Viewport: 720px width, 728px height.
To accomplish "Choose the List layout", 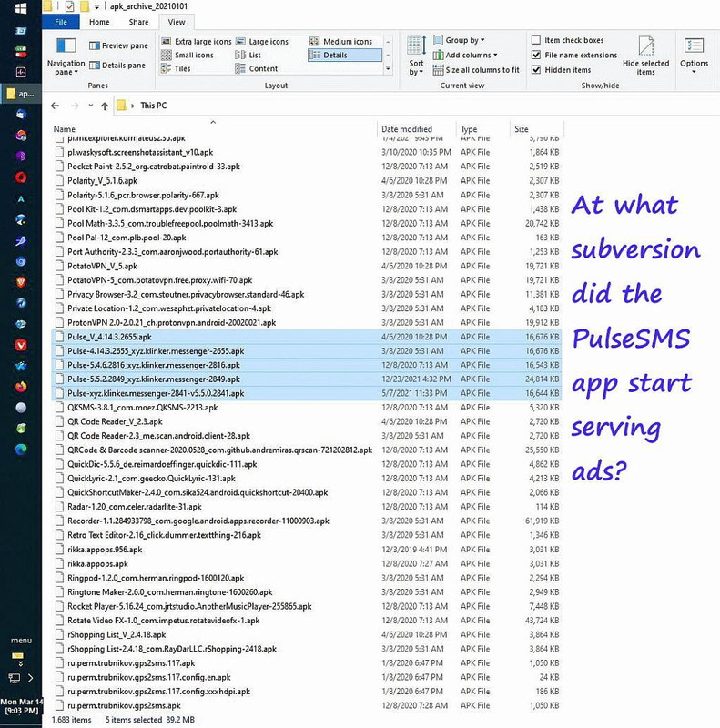I will point(248,55).
